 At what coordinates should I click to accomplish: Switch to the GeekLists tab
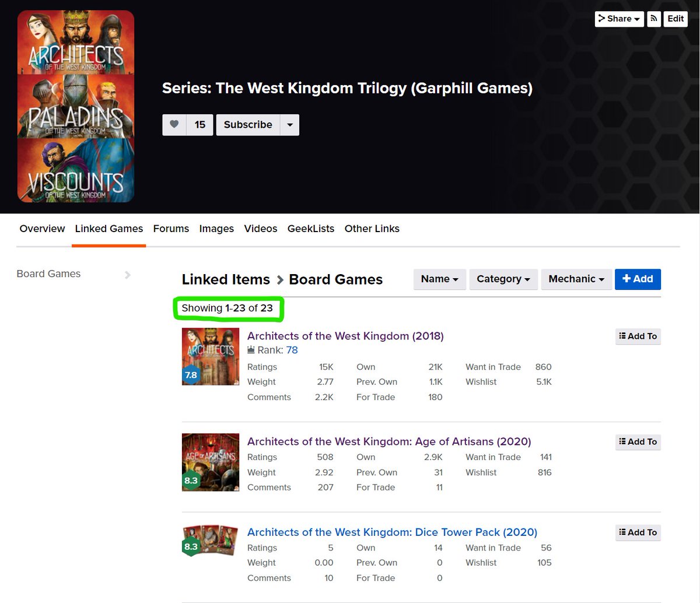(x=311, y=229)
